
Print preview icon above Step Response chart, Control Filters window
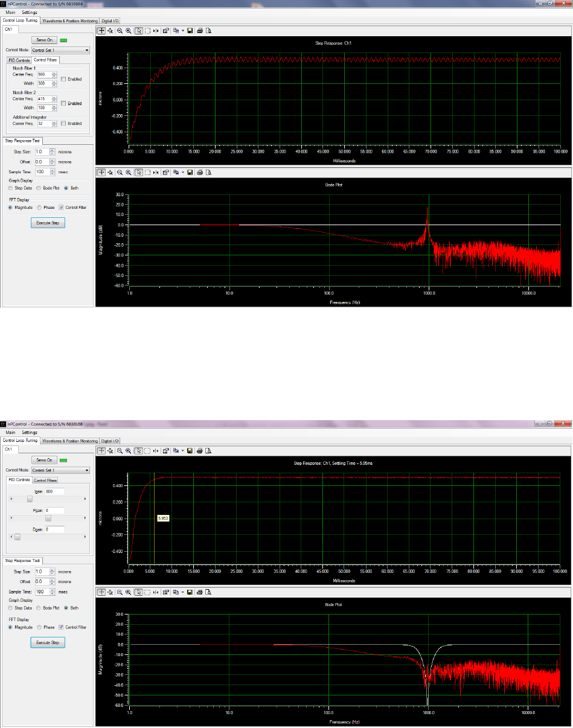click(x=208, y=30)
